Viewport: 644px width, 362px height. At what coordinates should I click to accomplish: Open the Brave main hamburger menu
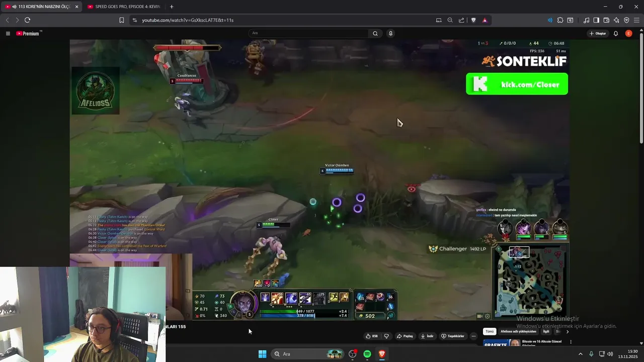[636, 20]
